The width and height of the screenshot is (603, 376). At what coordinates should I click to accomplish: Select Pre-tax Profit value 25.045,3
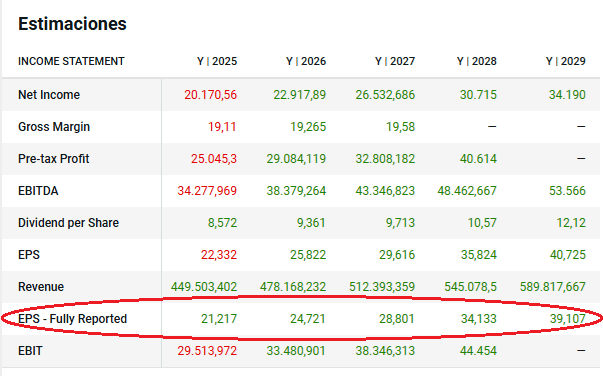[x=214, y=158]
